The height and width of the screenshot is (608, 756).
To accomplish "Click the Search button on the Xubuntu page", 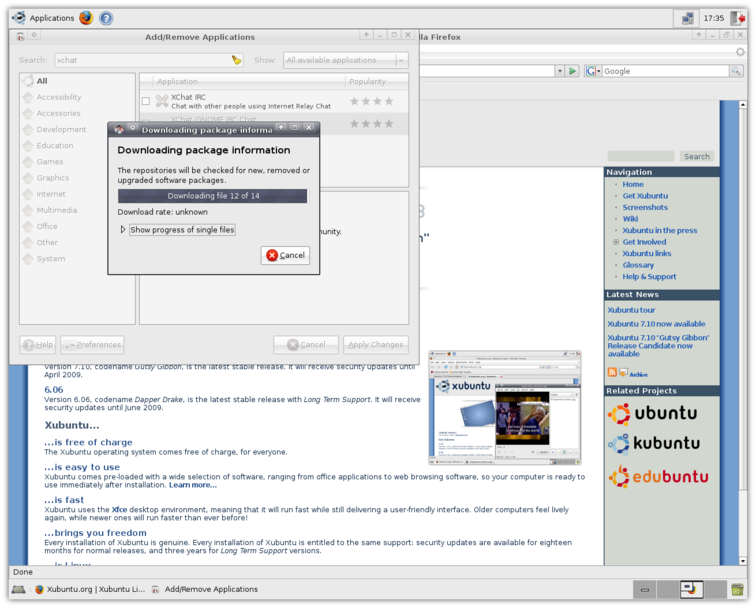I will pyautogui.click(x=697, y=156).
